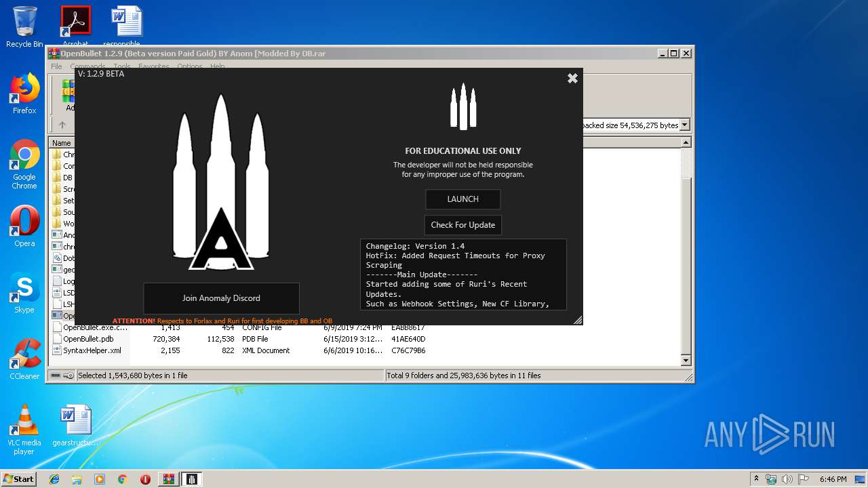Click the WinRAR status bar key icon
Image resolution: width=868 pixels, height=488 pixels.
68,375
